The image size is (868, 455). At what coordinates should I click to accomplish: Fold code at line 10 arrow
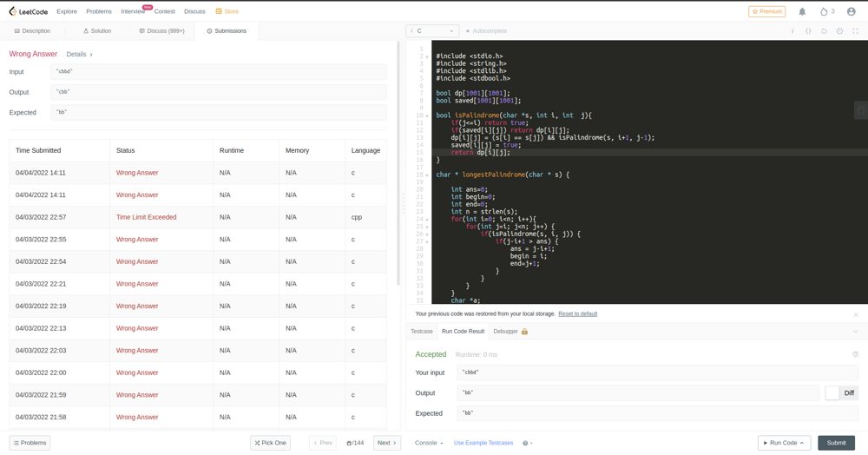pos(427,115)
